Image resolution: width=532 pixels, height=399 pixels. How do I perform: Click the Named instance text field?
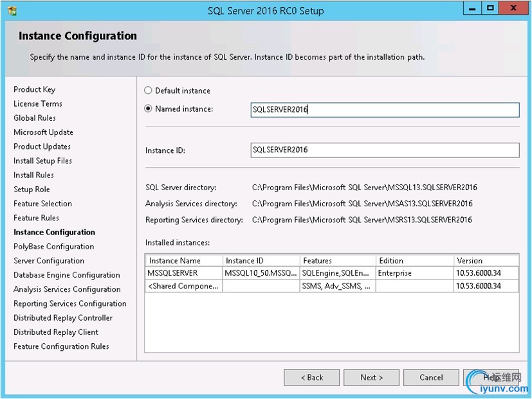pos(384,110)
